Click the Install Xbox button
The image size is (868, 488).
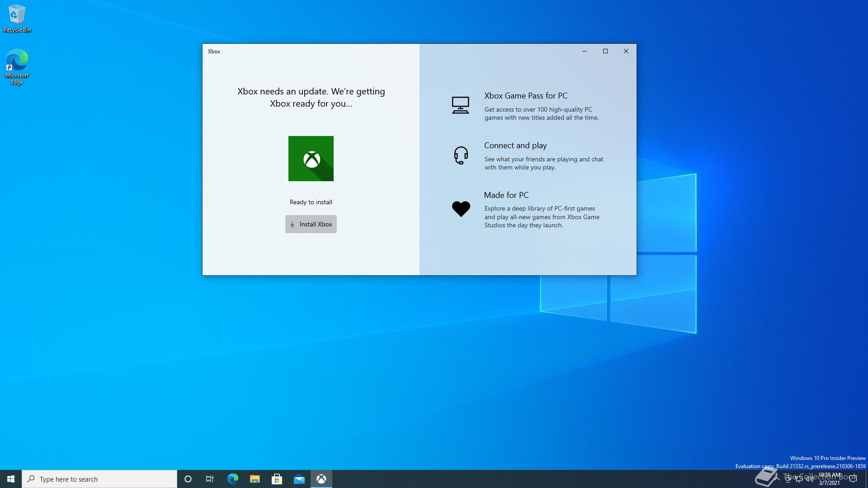[311, 224]
